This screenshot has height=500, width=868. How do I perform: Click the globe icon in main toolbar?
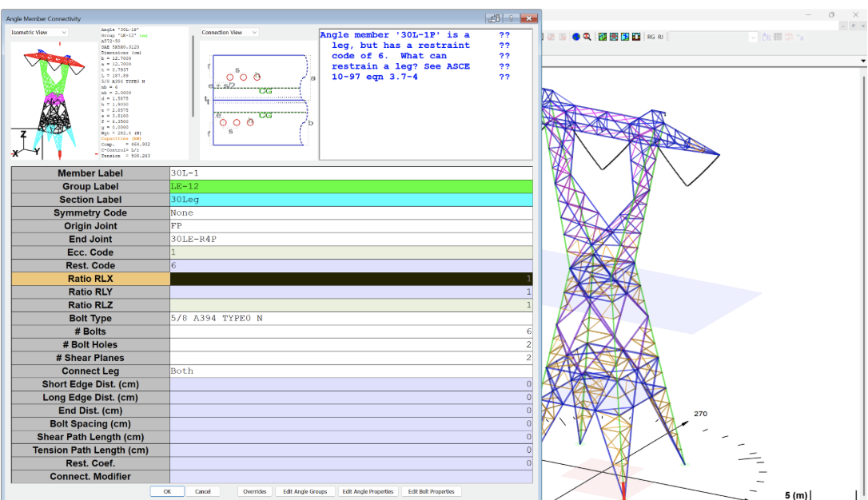point(576,37)
